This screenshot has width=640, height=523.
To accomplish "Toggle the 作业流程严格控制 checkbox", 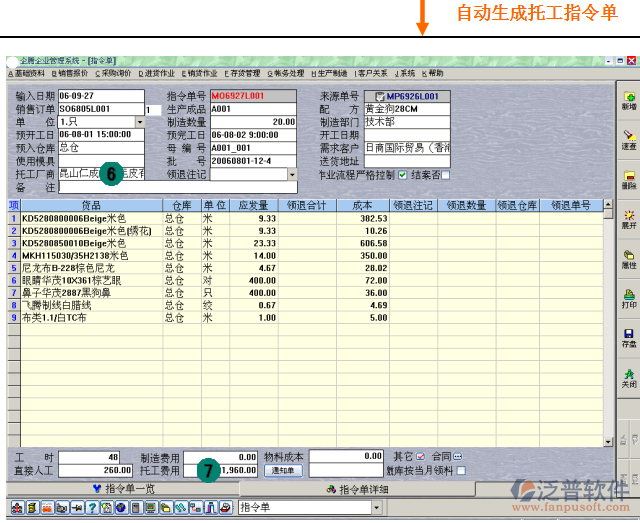I will coord(403,175).
